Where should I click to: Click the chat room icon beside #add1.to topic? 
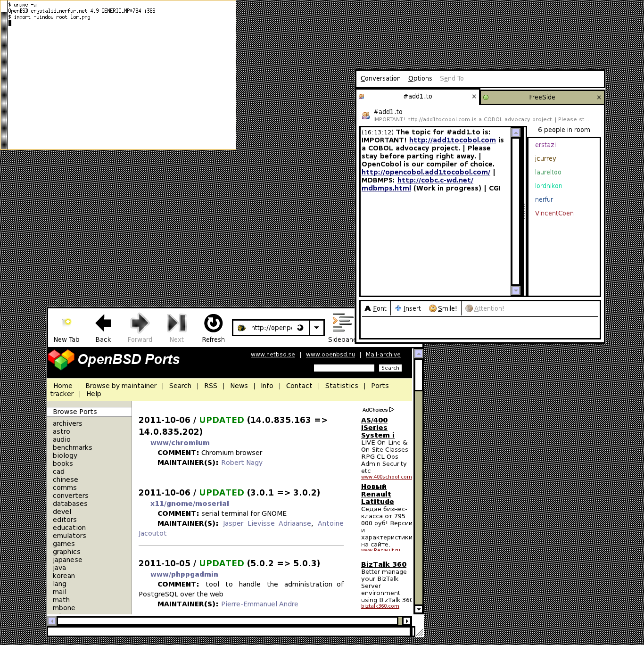pyautogui.click(x=365, y=116)
